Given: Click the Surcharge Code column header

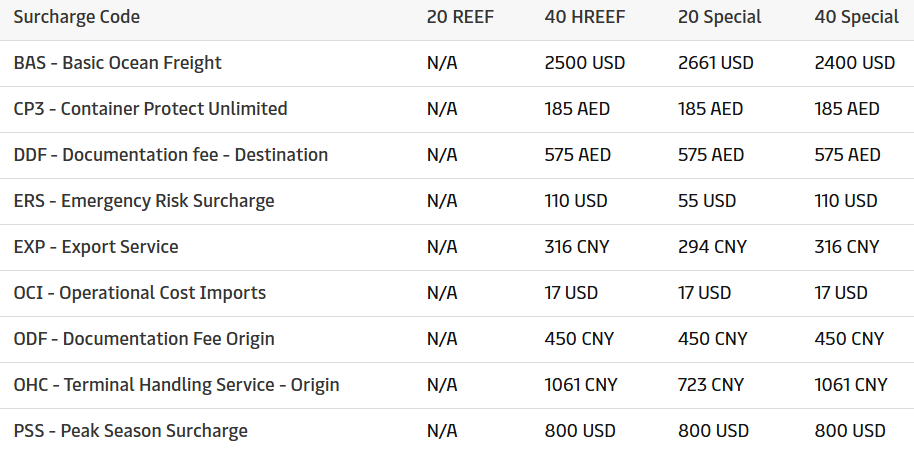Looking at the screenshot, I should pos(77,17).
